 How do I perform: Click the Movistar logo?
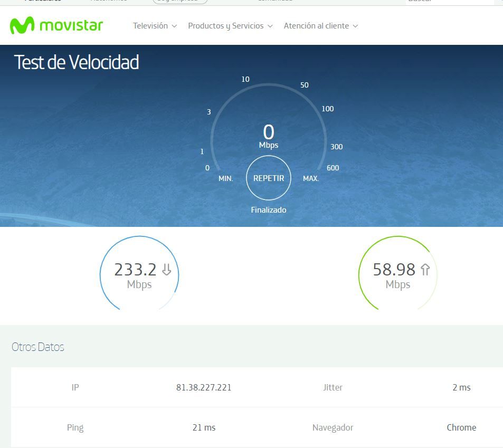(56, 25)
